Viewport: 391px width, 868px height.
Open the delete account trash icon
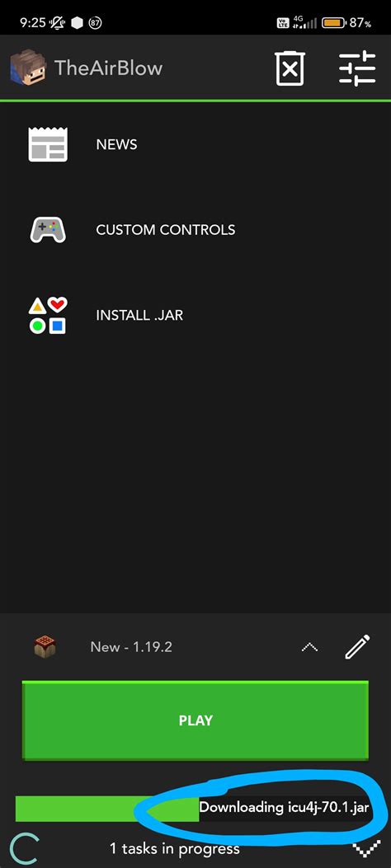(290, 68)
